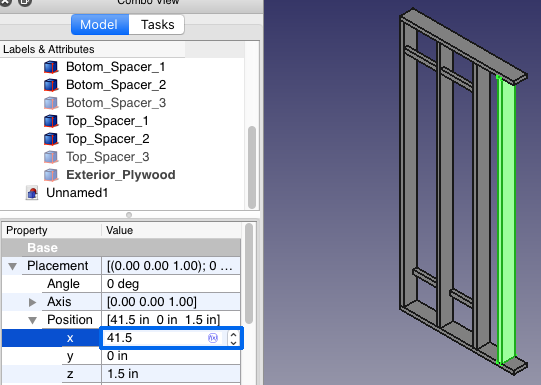Image resolution: width=541 pixels, height=385 pixels.
Task: Click the hidden Botom_Spacer_3 cube icon
Action: (x=51, y=103)
